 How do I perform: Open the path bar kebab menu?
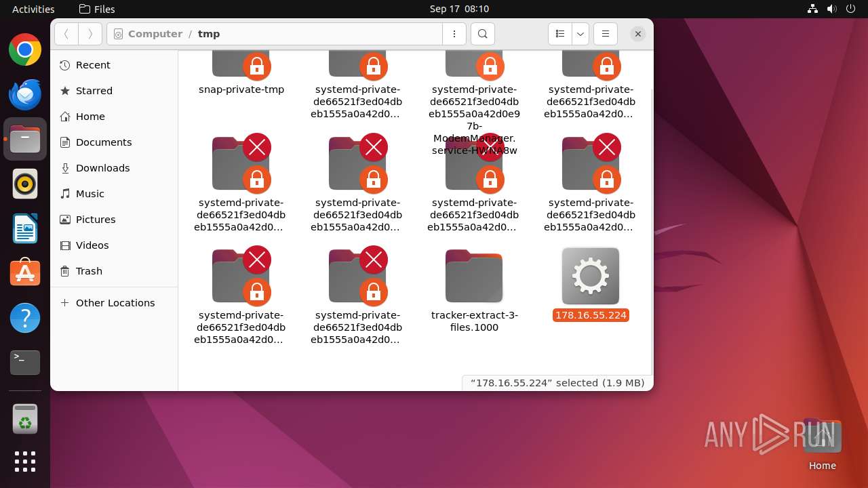pos(454,34)
